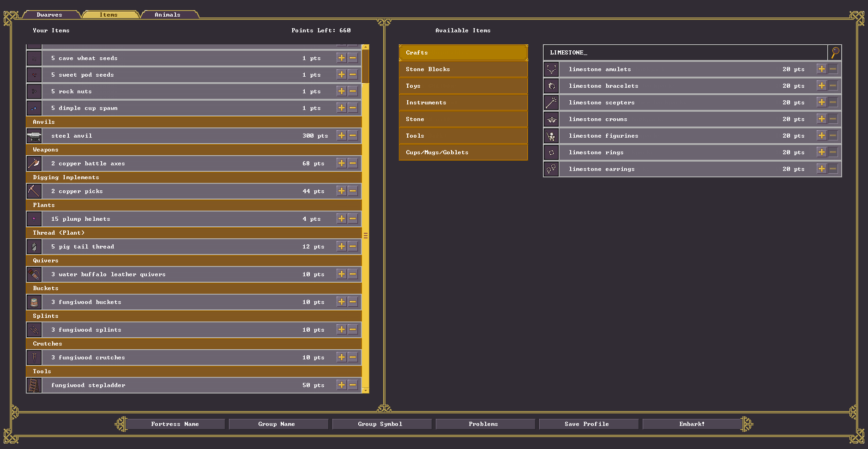The width and height of the screenshot is (868, 449).
Task: Click the Save Profile button
Action: pyautogui.click(x=587, y=424)
